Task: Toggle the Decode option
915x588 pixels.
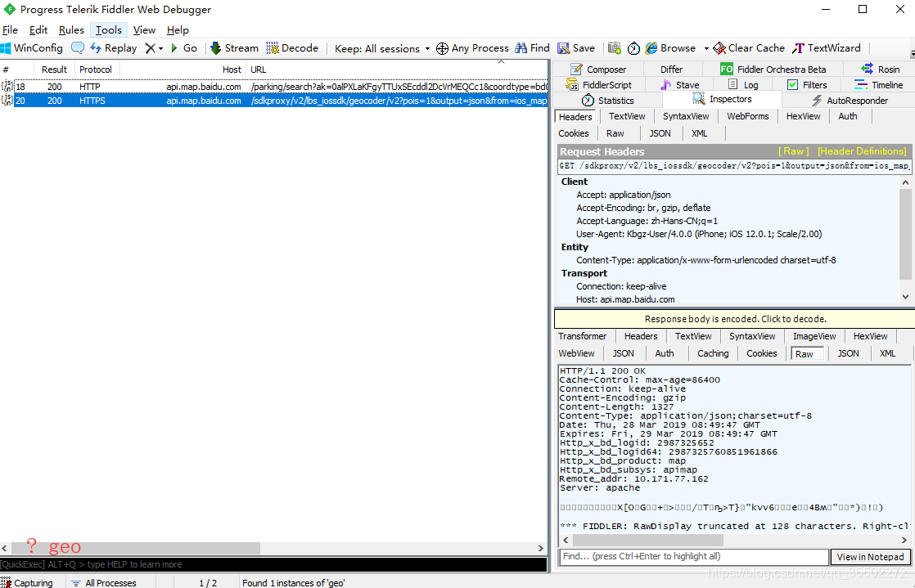Action: point(292,48)
